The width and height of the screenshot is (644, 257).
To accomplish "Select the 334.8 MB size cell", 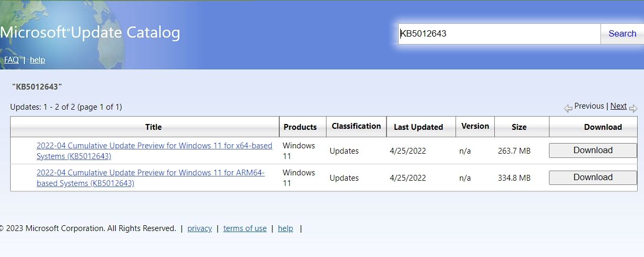I will click(514, 178).
